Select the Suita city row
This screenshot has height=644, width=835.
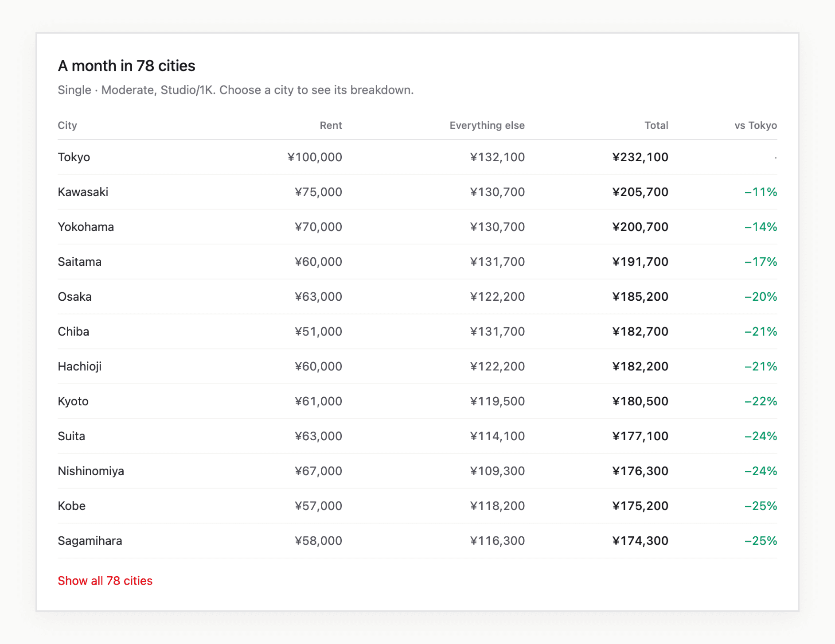417,436
